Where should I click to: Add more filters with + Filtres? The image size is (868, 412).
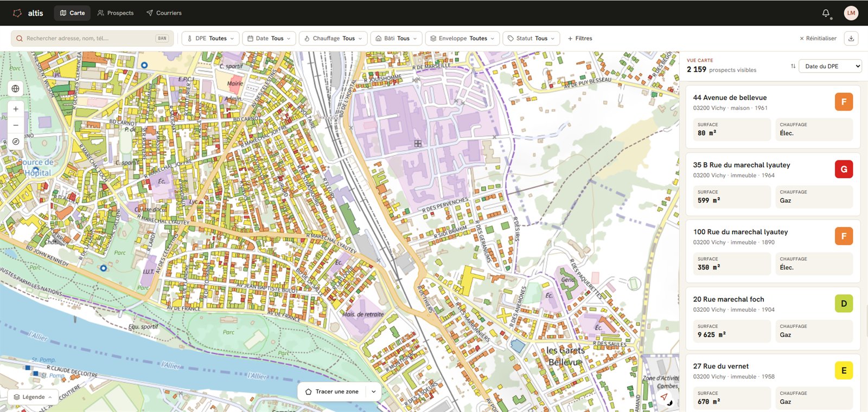pos(580,38)
